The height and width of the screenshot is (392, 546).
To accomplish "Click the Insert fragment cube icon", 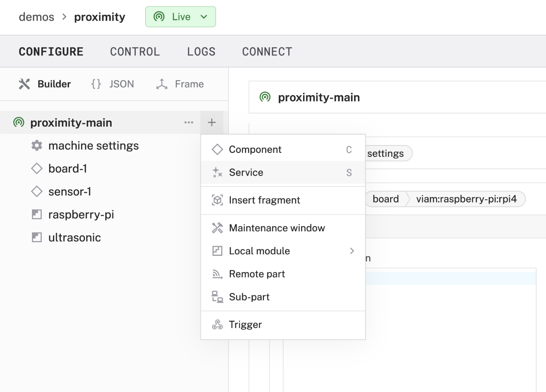I will coord(217,200).
